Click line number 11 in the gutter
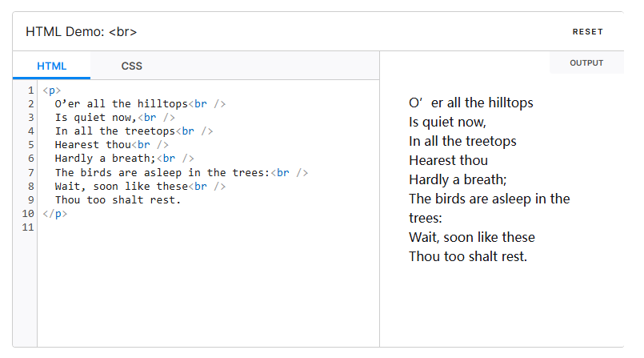Screen dimensions: 644x358 28,227
